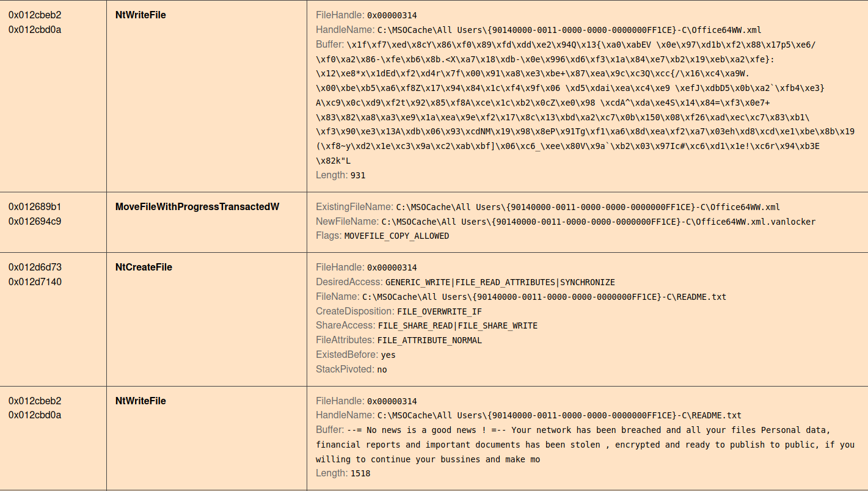This screenshot has width=868, height=491.
Task: Click the FILE_OVERWRITE_IF disposition value
Action: tap(435, 311)
